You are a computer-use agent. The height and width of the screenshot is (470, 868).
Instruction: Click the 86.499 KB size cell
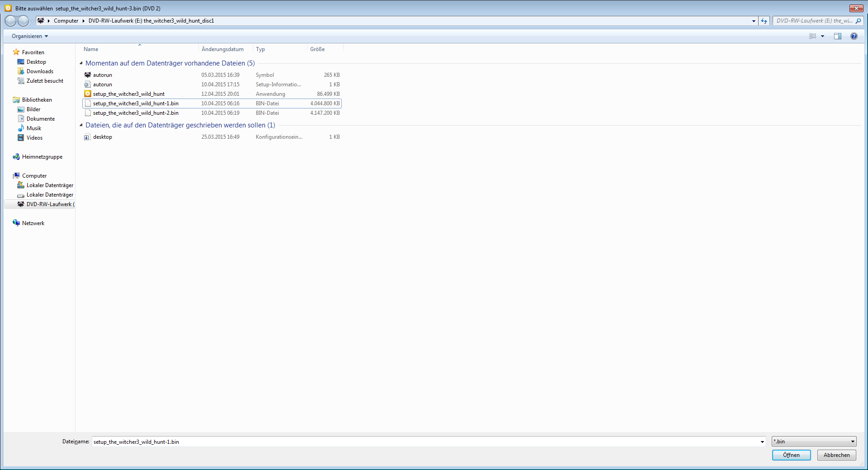pyautogui.click(x=328, y=94)
